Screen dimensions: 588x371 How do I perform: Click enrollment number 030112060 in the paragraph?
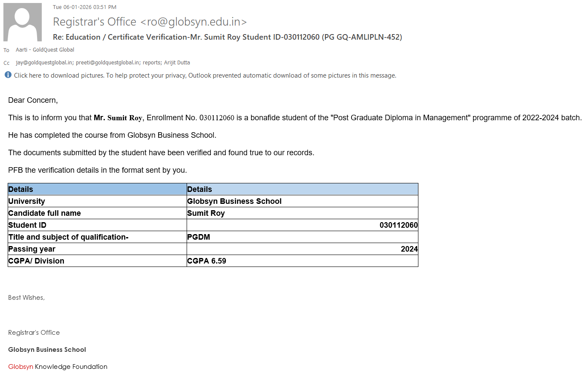click(x=217, y=118)
